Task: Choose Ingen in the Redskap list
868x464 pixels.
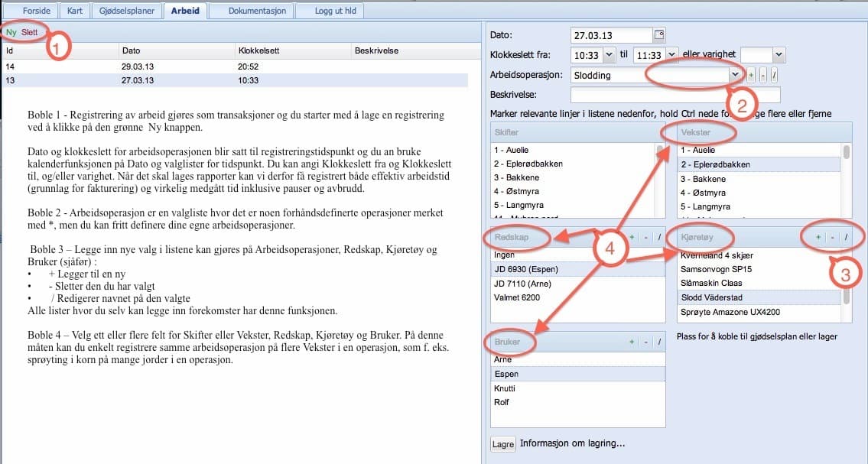Action: pos(578,255)
